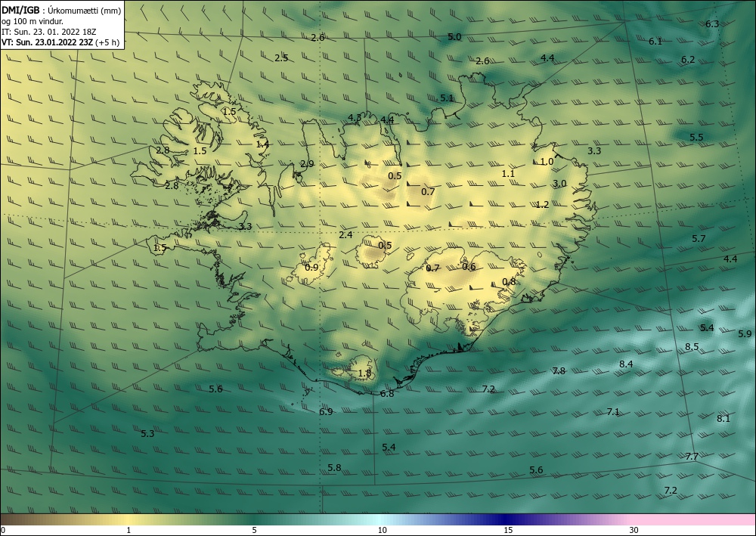Click the valid time "VT: Sun. 23.01.2022 23Z"

[x=47, y=42]
